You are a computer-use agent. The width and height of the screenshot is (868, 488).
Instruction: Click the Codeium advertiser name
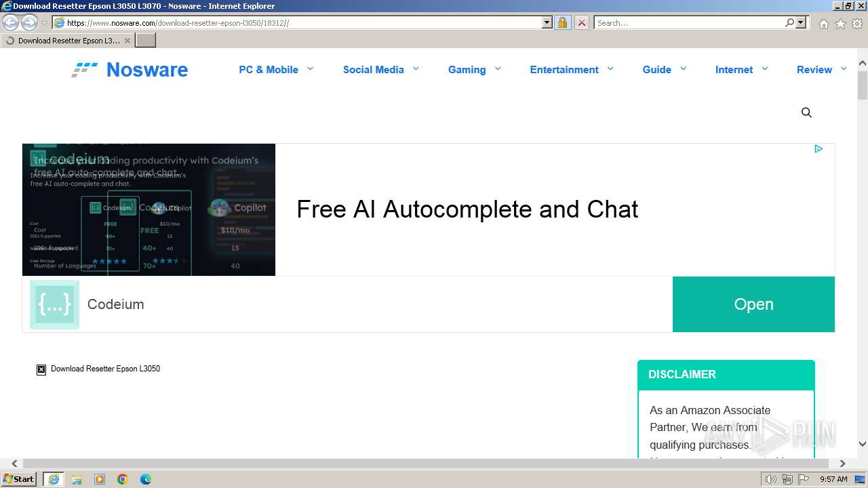pos(116,304)
